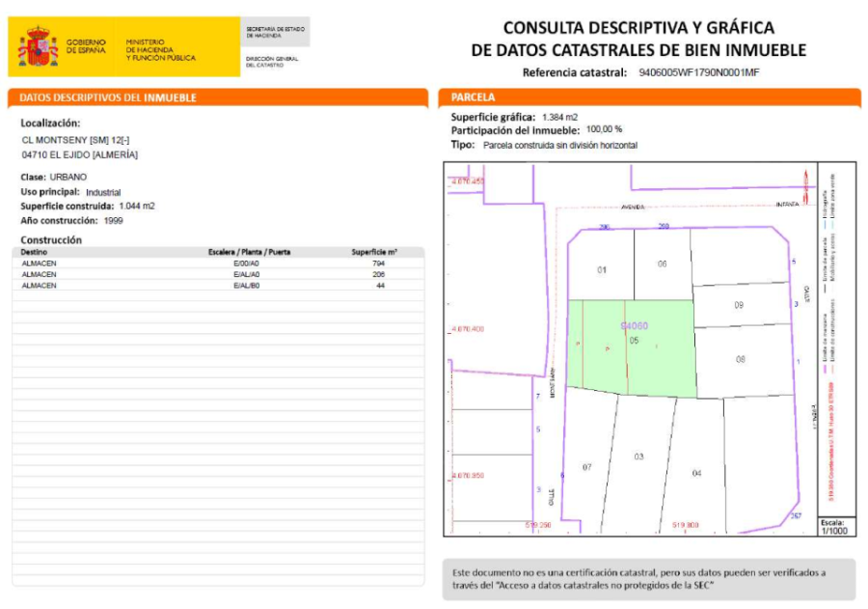Select the 'E/AL/A0' cell
This screenshot has height=609, width=868.
(x=246, y=274)
